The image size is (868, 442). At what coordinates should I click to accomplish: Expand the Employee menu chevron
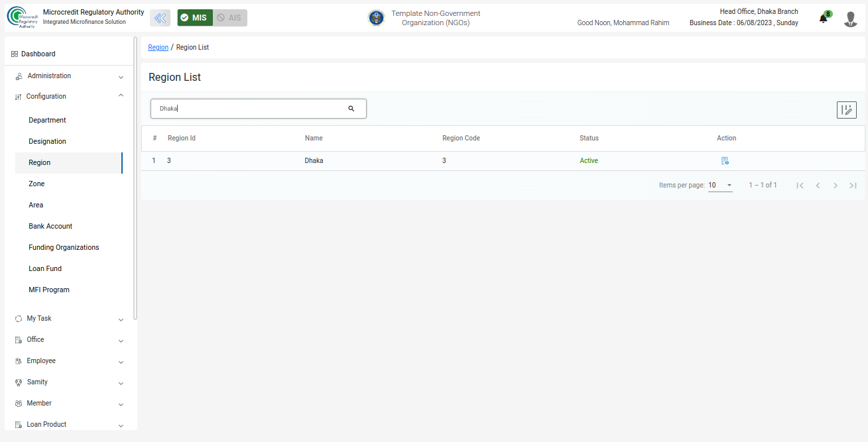(121, 362)
